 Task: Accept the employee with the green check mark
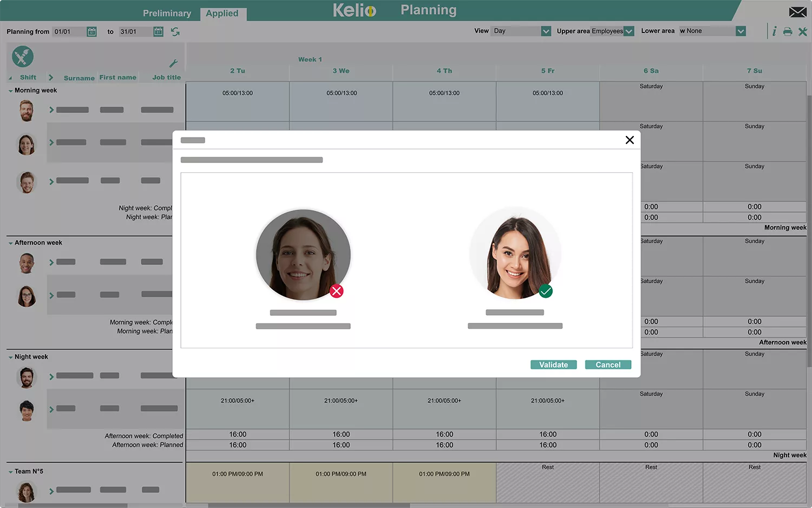coord(546,291)
